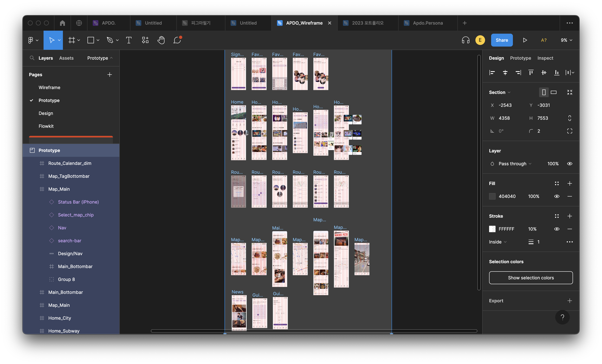
Task: Click the Resources components tool icon
Action: point(145,40)
